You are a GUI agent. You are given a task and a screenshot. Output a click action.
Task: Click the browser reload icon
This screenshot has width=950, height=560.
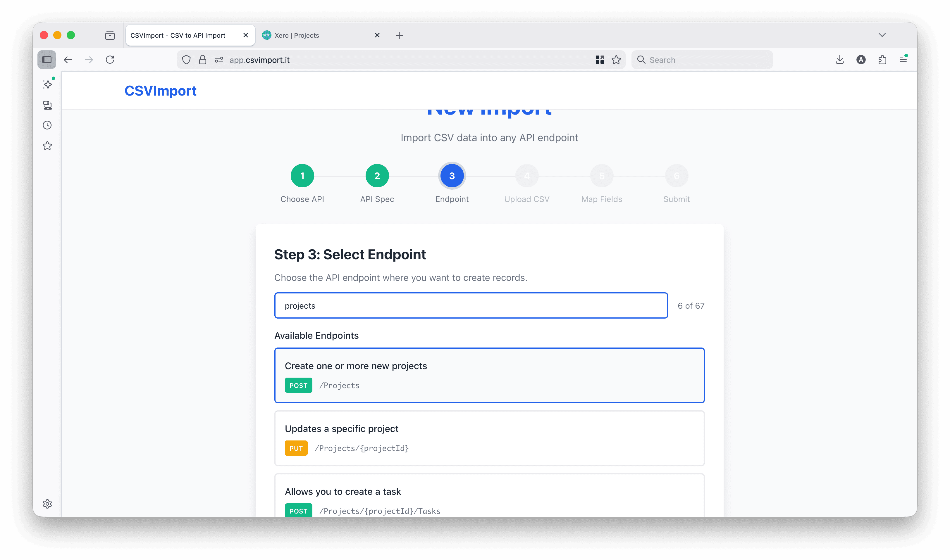pyautogui.click(x=110, y=60)
